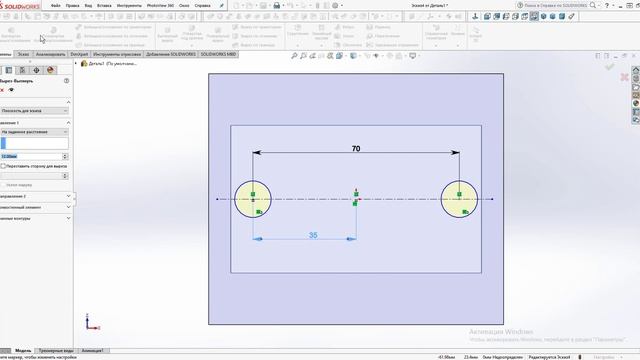Select the Left view cube icon
The height and width of the screenshot is (360, 640).
506,16
